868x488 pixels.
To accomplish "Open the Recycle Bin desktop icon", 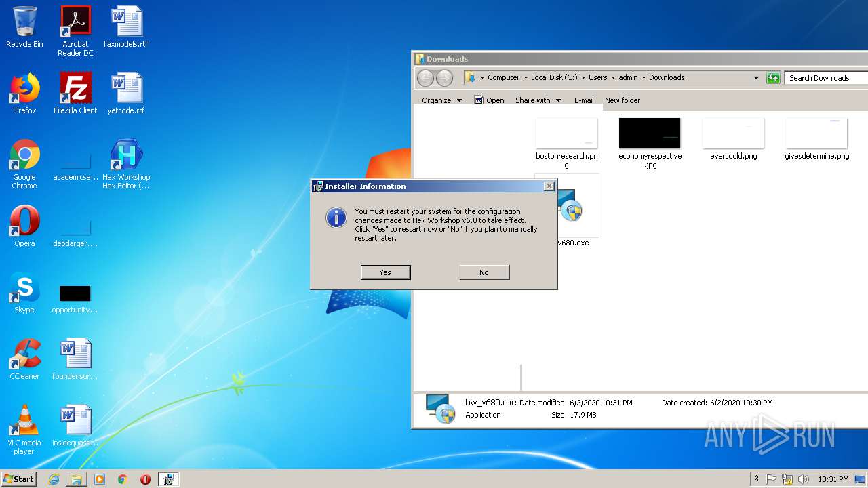I will pos(24,27).
